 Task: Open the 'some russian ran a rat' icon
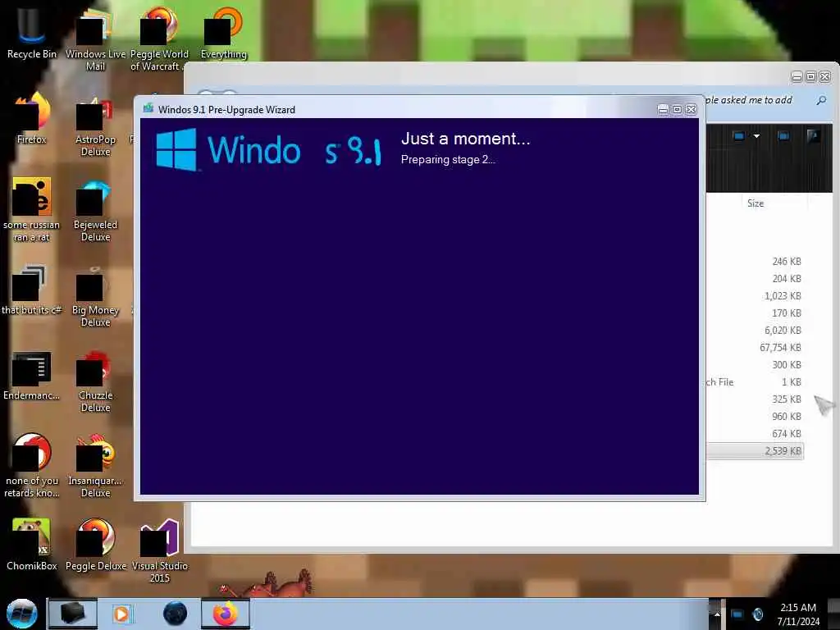click(x=32, y=209)
